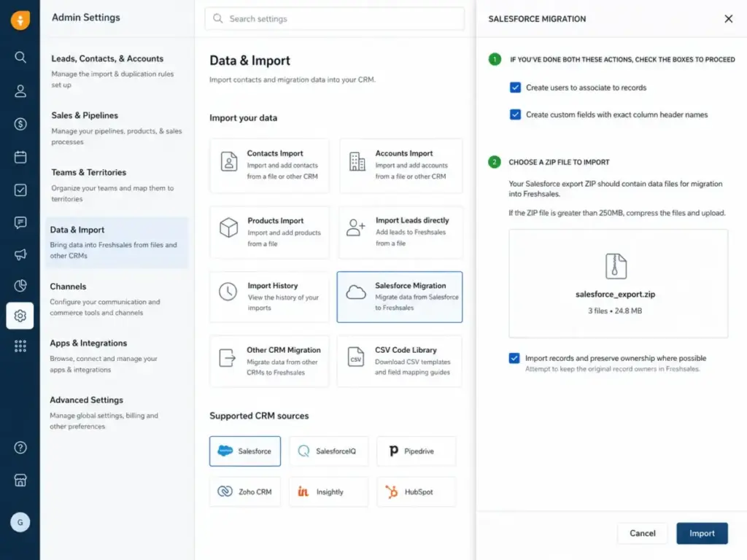The image size is (747, 560).
Task: Click the Import History card title
Action: coord(273,286)
